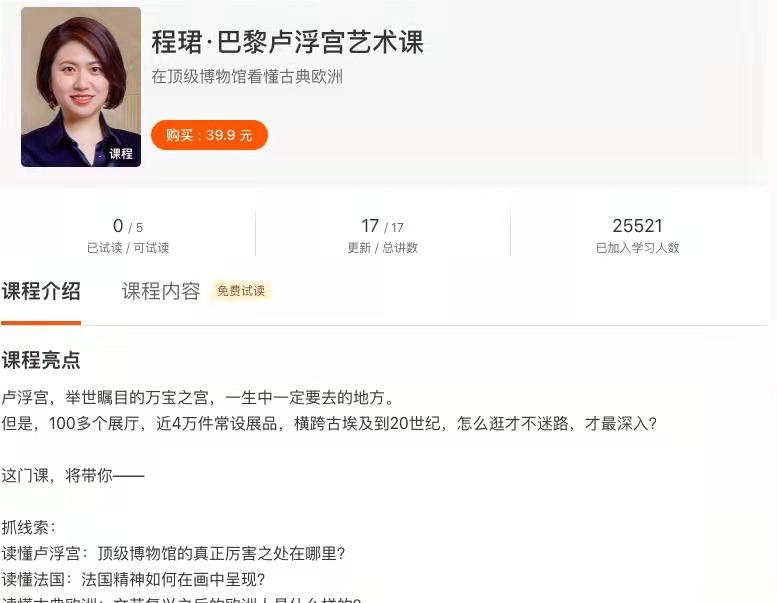777x603 pixels.
Task: Click the line 读懂法国：法国精神如何在画中呈现
Action: click(134, 579)
